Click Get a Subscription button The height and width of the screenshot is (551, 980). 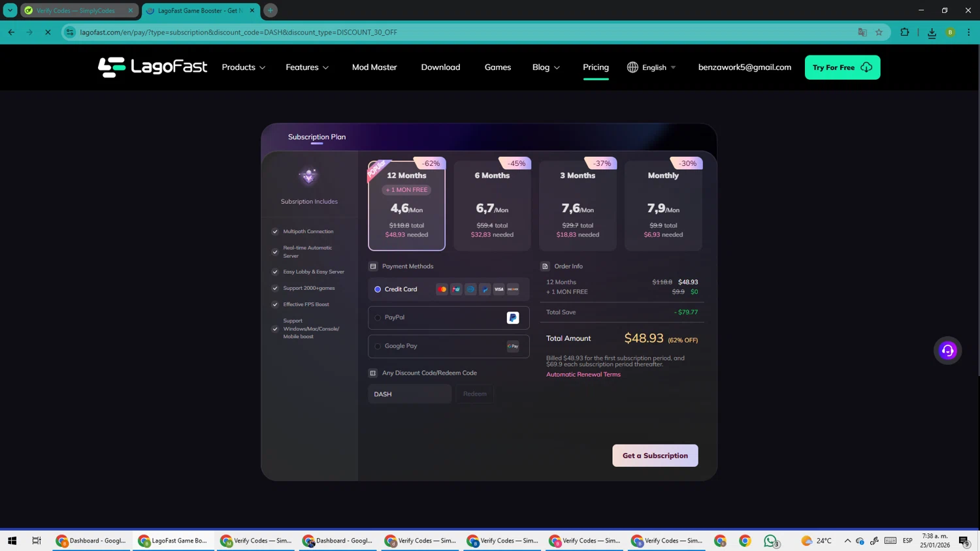(655, 456)
